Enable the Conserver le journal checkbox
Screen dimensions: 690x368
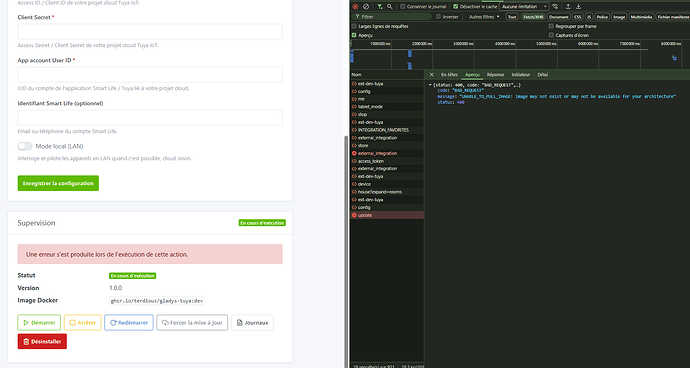pos(403,7)
